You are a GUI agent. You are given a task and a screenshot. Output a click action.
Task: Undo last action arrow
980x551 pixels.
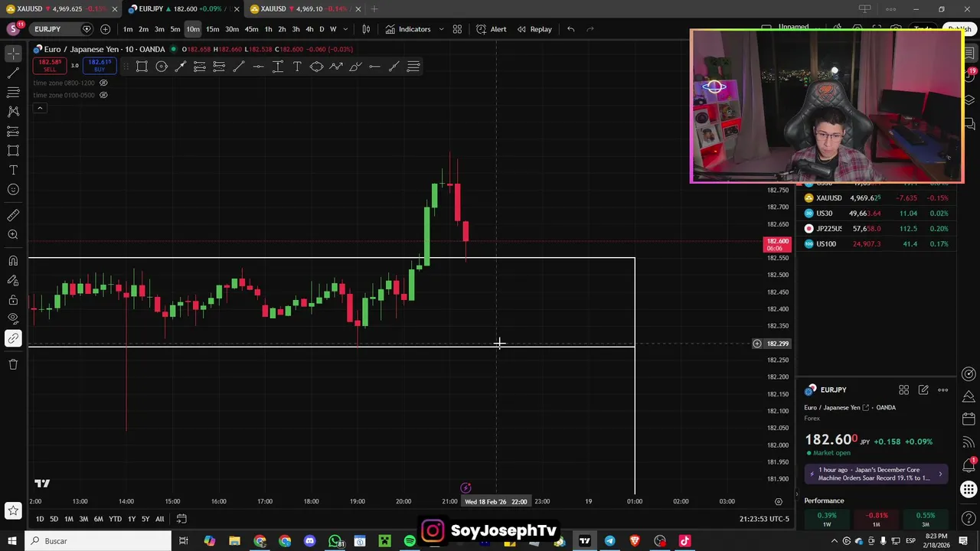pyautogui.click(x=570, y=29)
